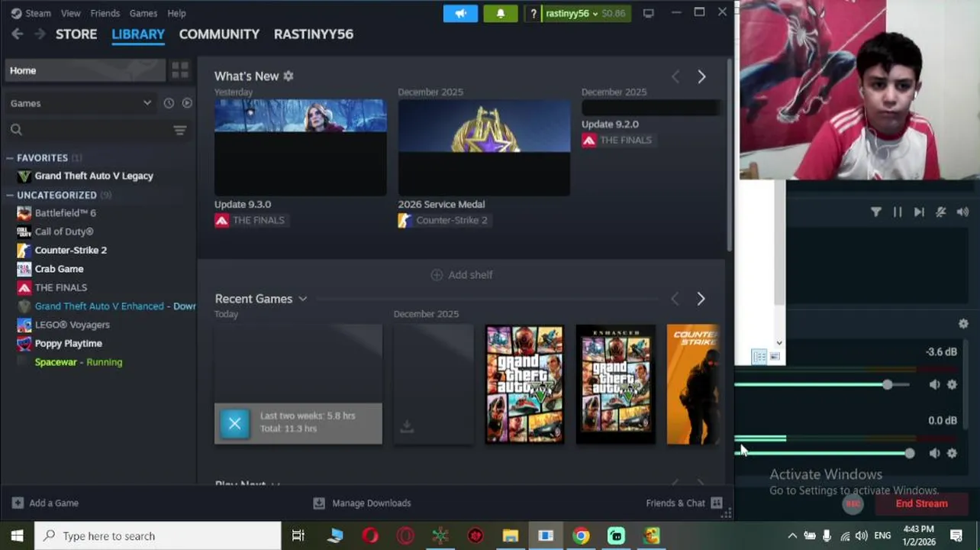Viewport: 980px width, 550px height.
Task: Select Crab Game in the library
Action: click(59, 269)
